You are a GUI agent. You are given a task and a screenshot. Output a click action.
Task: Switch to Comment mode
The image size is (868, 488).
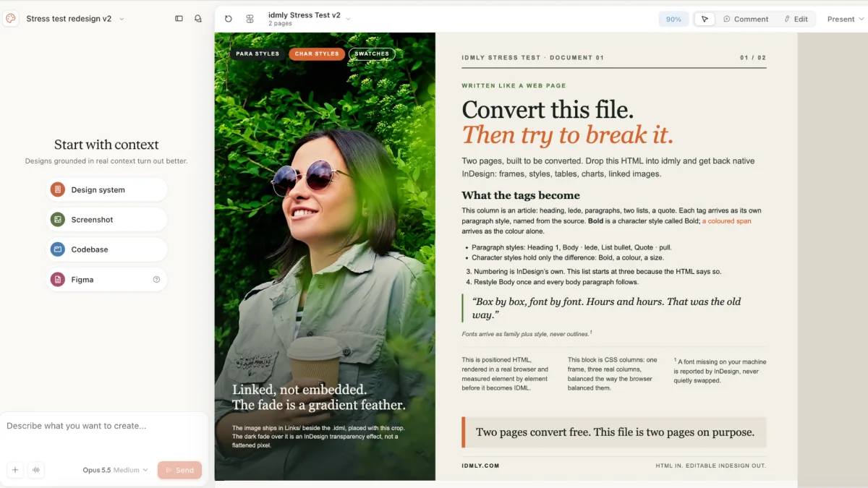[x=746, y=19]
